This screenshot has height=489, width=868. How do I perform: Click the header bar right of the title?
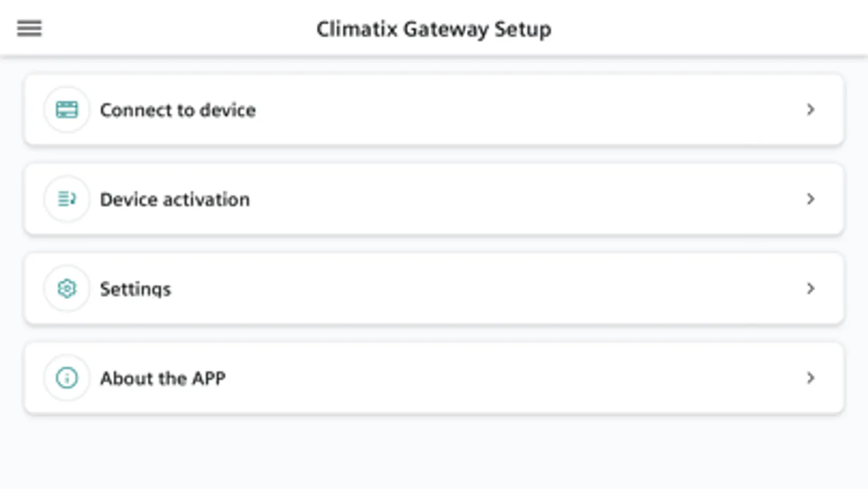(x=706, y=28)
